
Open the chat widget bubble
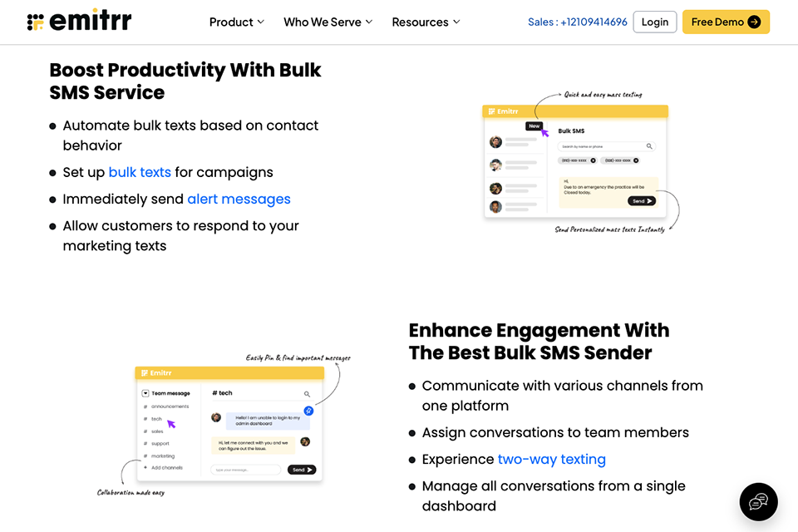click(x=758, y=502)
